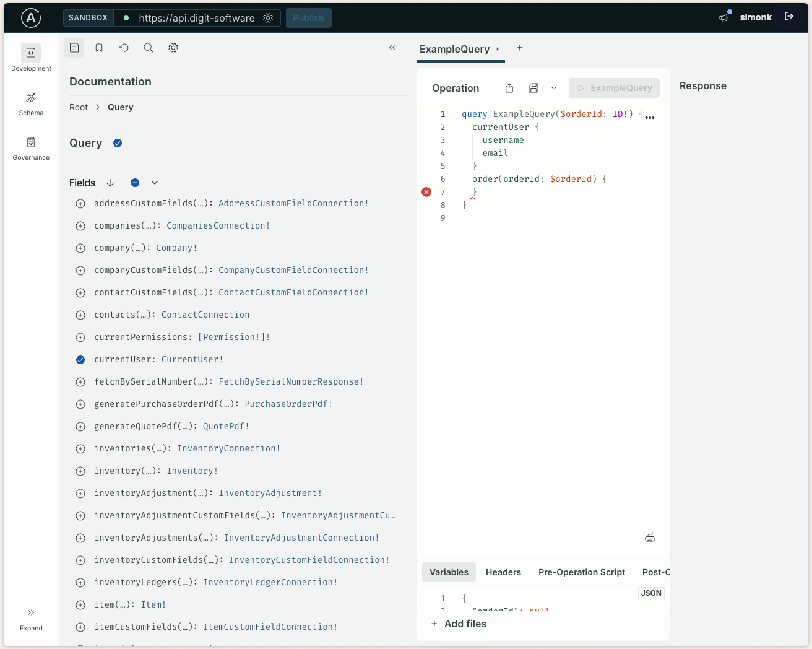Image resolution: width=812 pixels, height=649 pixels.
Task: Open the PurchaseOrderPdf! type link
Action: tap(288, 404)
